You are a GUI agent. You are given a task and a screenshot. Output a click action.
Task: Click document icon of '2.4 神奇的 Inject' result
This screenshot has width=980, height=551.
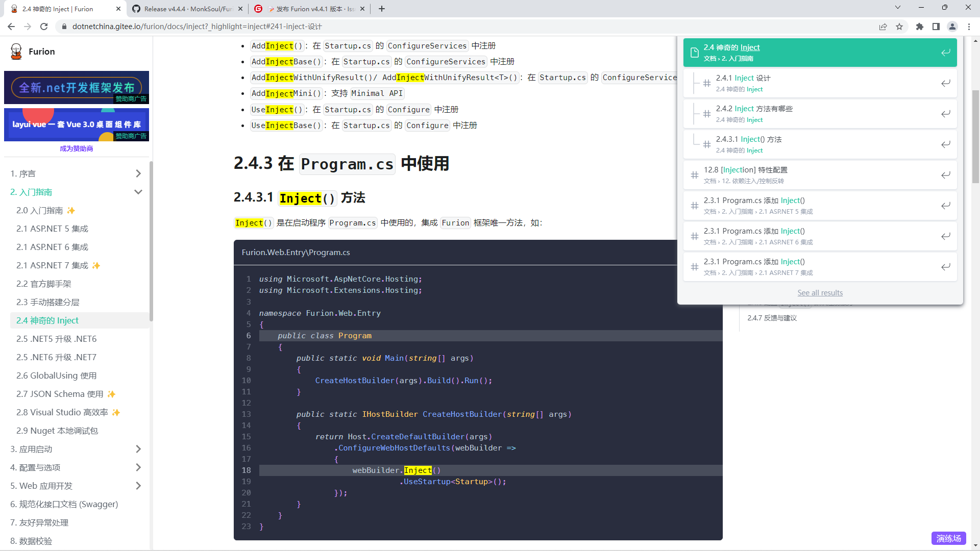tap(695, 53)
